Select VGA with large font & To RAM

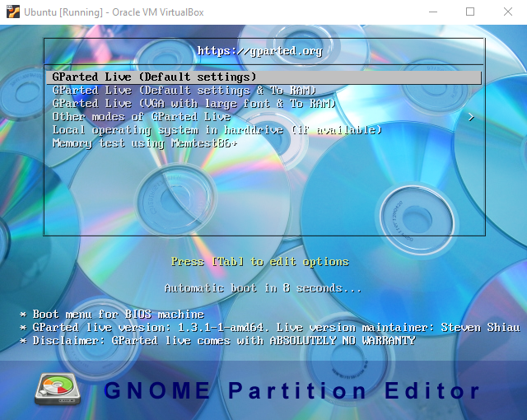(194, 104)
